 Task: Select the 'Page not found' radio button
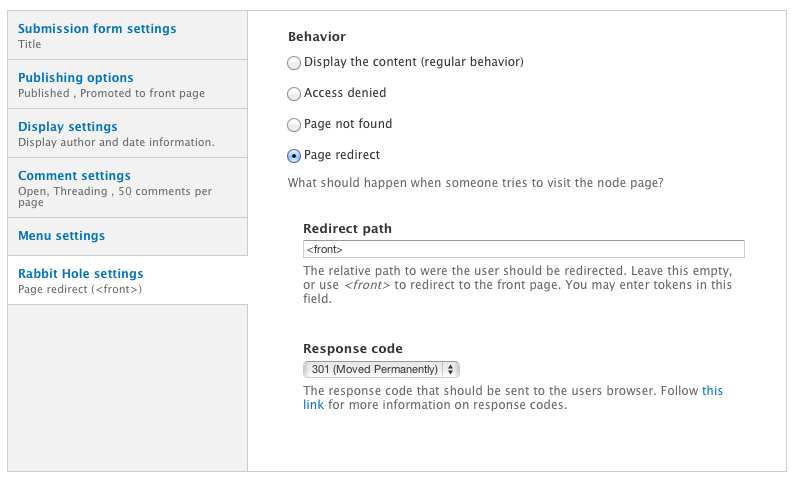click(x=294, y=125)
